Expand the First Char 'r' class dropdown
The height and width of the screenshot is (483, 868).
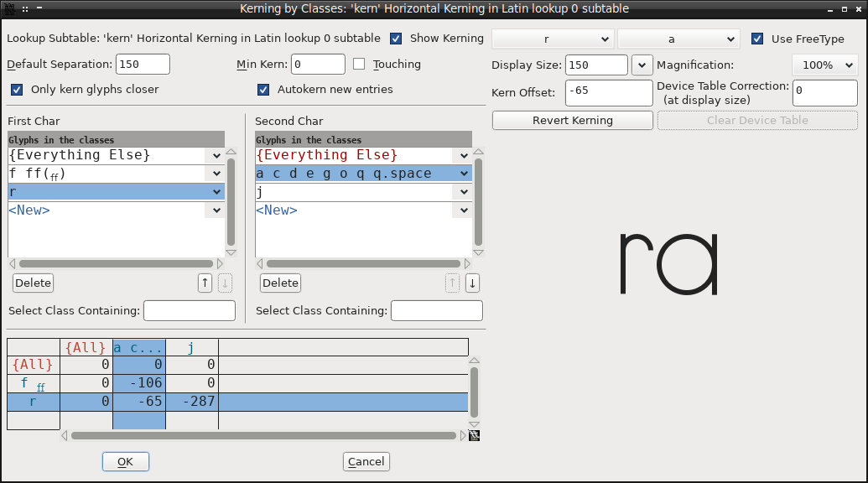coord(216,192)
